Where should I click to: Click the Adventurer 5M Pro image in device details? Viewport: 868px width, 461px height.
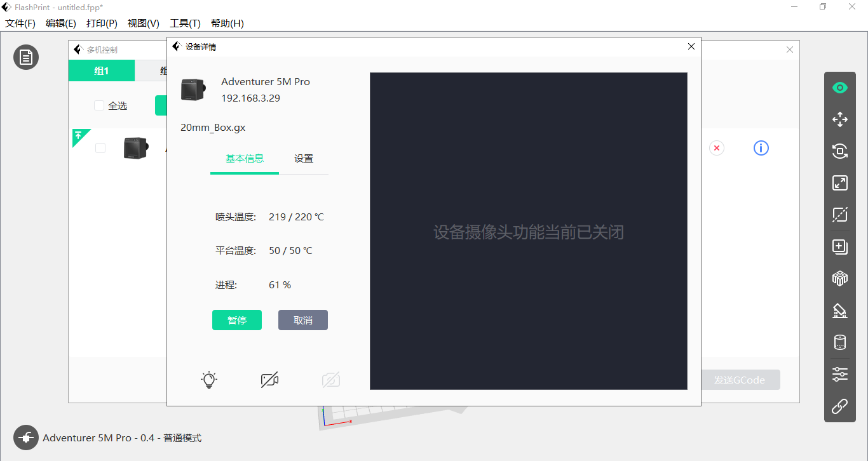(x=194, y=90)
